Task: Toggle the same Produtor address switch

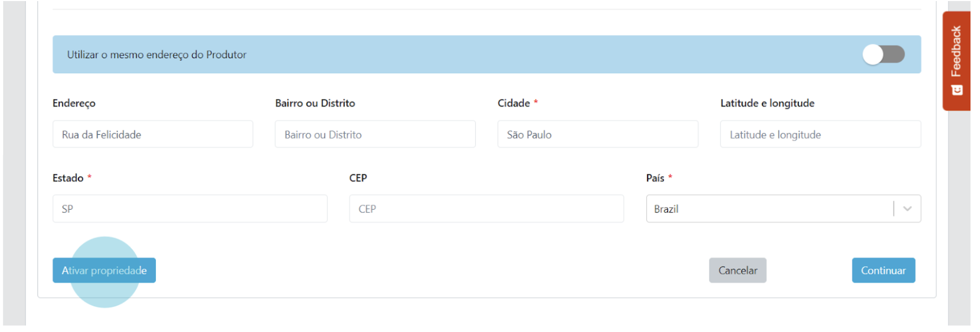Action: coord(884,54)
